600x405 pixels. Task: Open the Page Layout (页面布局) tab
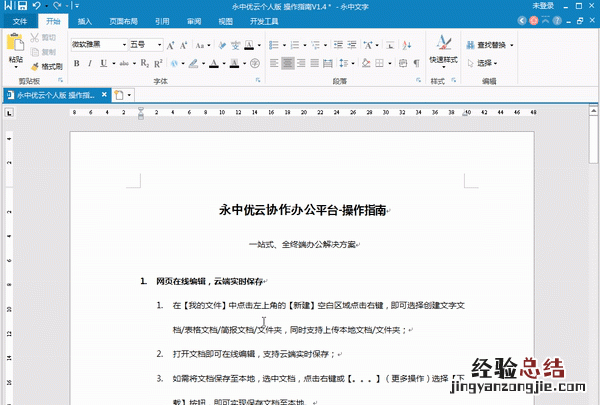[x=124, y=20]
